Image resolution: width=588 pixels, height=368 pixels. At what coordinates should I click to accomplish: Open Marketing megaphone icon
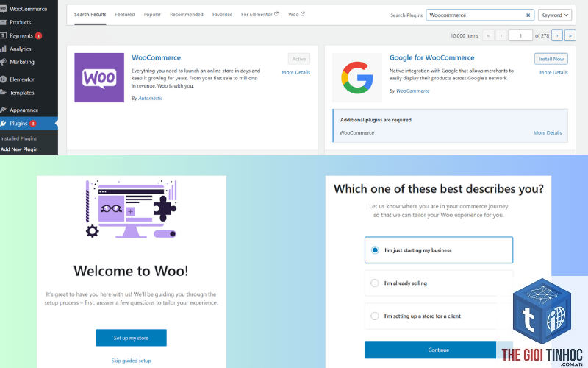click(4, 62)
